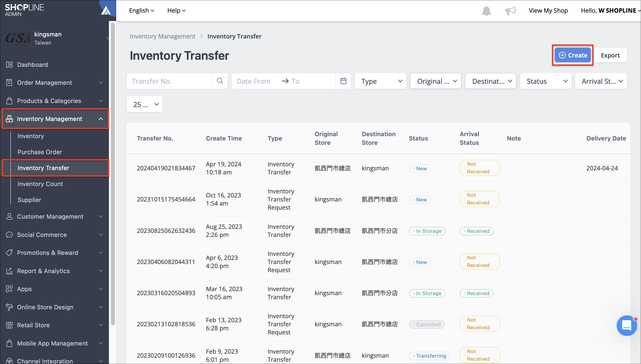This screenshot has height=364, width=641.
Task: Open transfer 20230406082044311
Action: pos(166,262)
